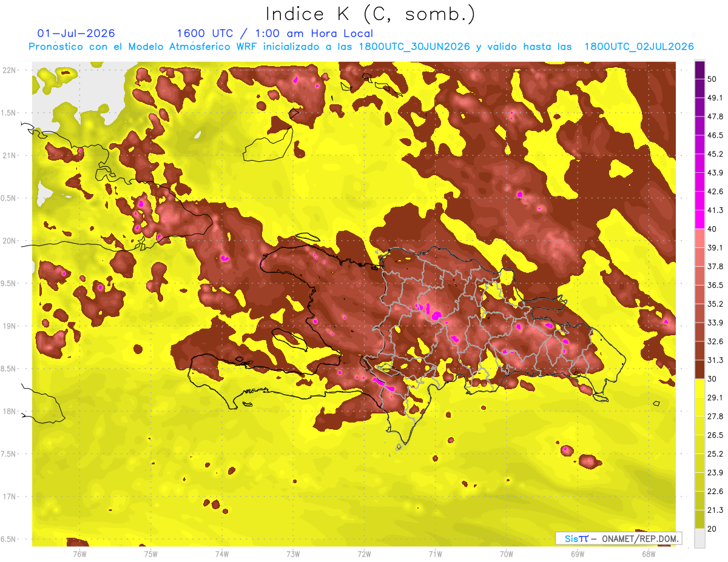Click the '41.3' colorbar value
The height and width of the screenshot is (562, 728).
(715, 210)
